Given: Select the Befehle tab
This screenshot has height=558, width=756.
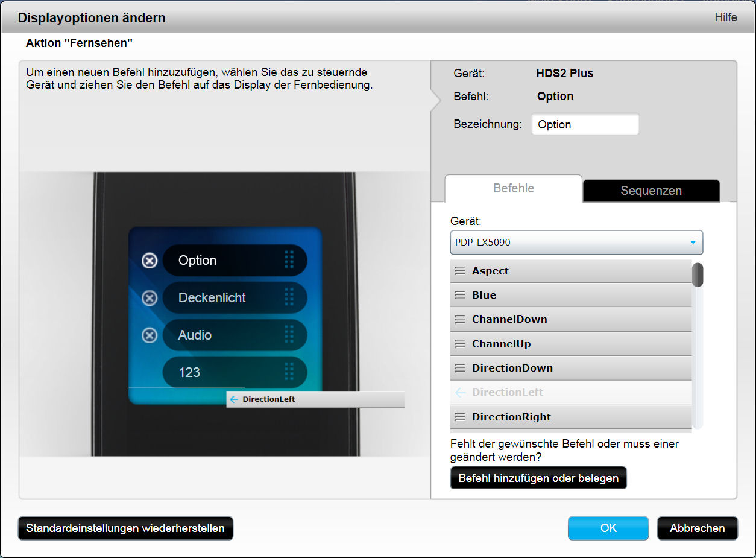Looking at the screenshot, I should click(x=514, y=188).
